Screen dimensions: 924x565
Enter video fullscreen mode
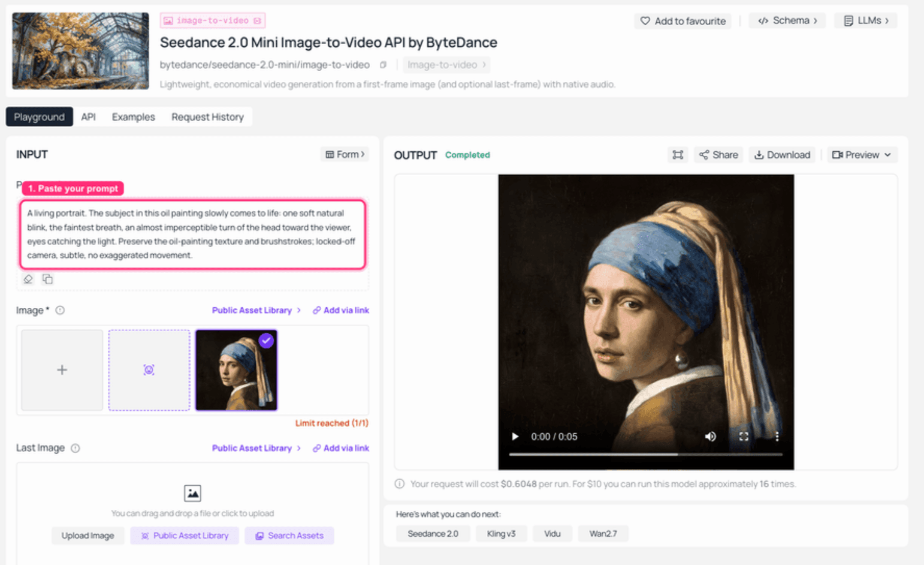click(744, 436)
